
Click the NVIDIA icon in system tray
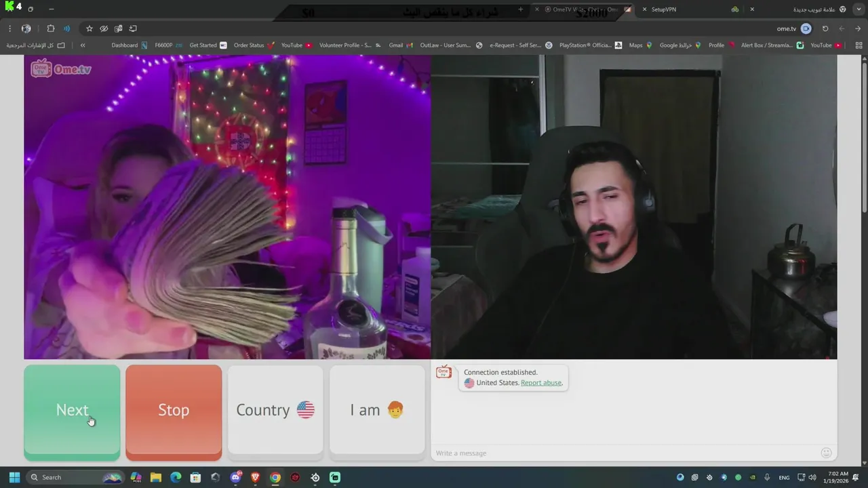pos(753,477)
